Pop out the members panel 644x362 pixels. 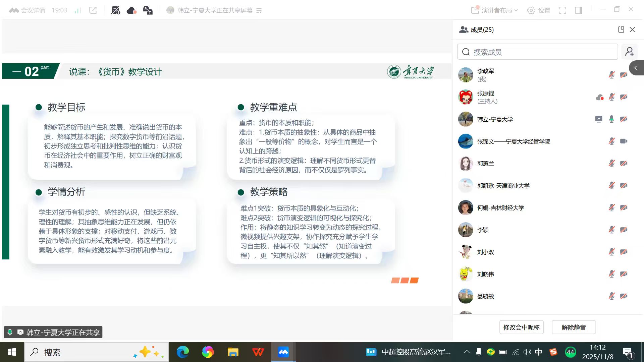pos(621,29)
